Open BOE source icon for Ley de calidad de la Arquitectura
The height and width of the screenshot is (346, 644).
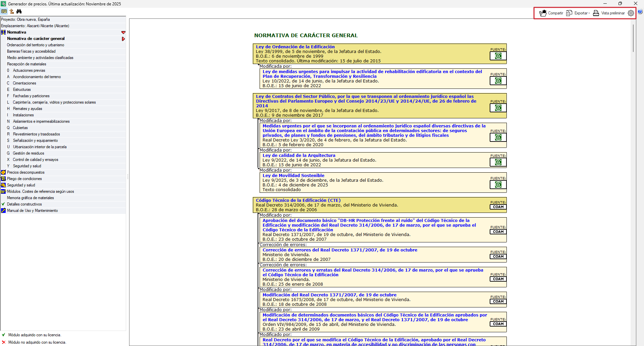pyautogui.click(x=498, y=162)
